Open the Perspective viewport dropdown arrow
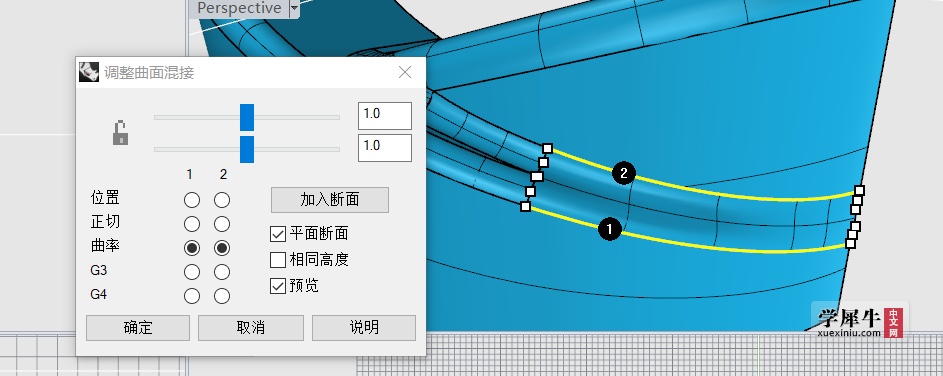This screenshot has height=376, width=943. click(293, 8)
